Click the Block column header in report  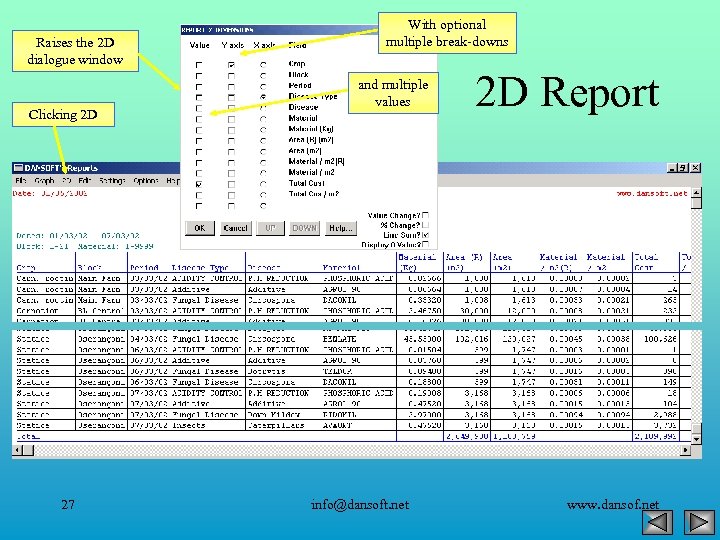90,267
